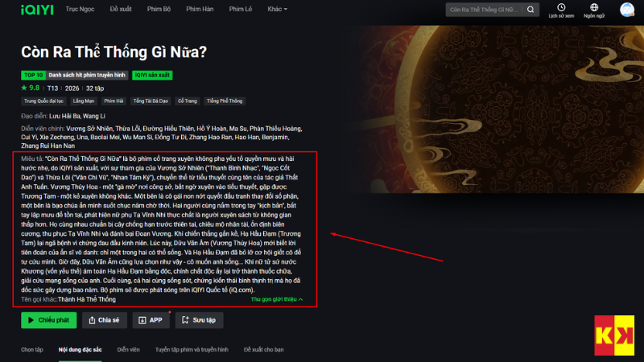
Task: Switch to the Chọn tập tab
Action: (32, 350)
